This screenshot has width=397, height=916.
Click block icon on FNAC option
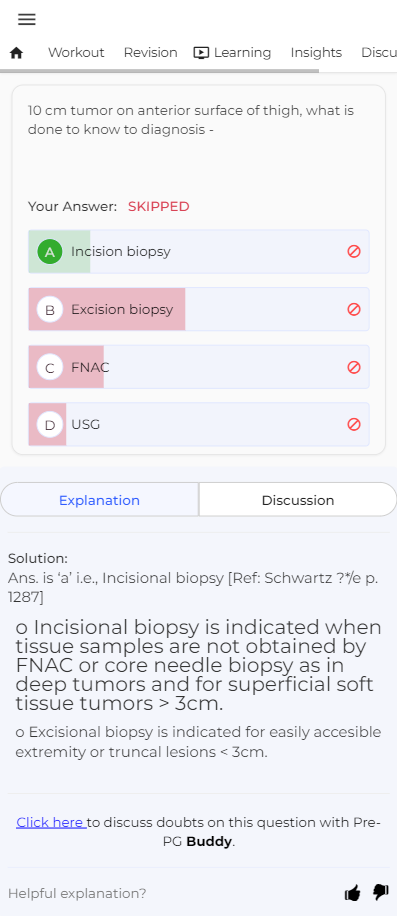(354, 367)
